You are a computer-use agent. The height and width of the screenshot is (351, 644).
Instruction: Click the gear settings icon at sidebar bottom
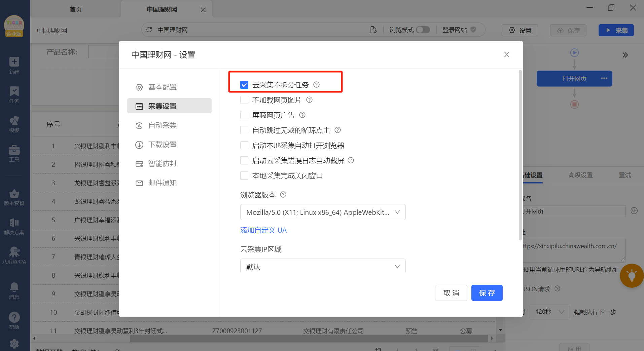click(x=14, y=344)
